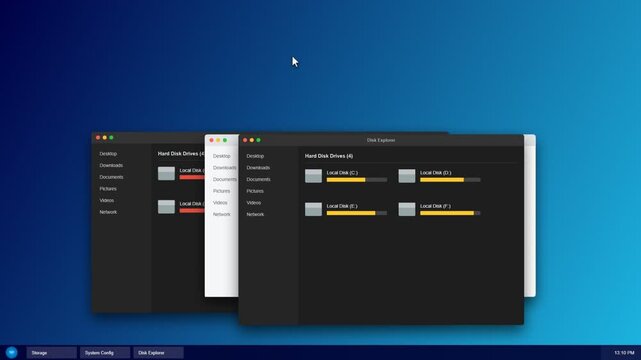Select Downloads in the white window sidebar
The width and height of the screenshot is (641, 360).
224,168
